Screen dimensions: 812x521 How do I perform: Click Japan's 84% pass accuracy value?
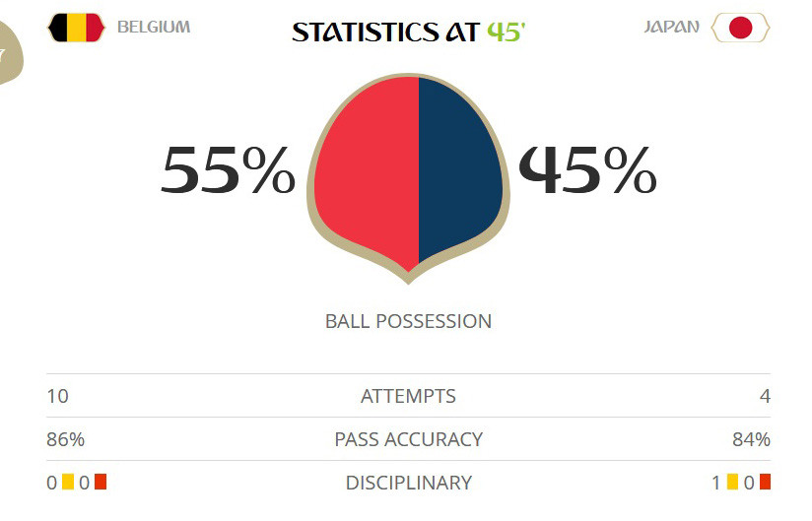tap(751, 439)
